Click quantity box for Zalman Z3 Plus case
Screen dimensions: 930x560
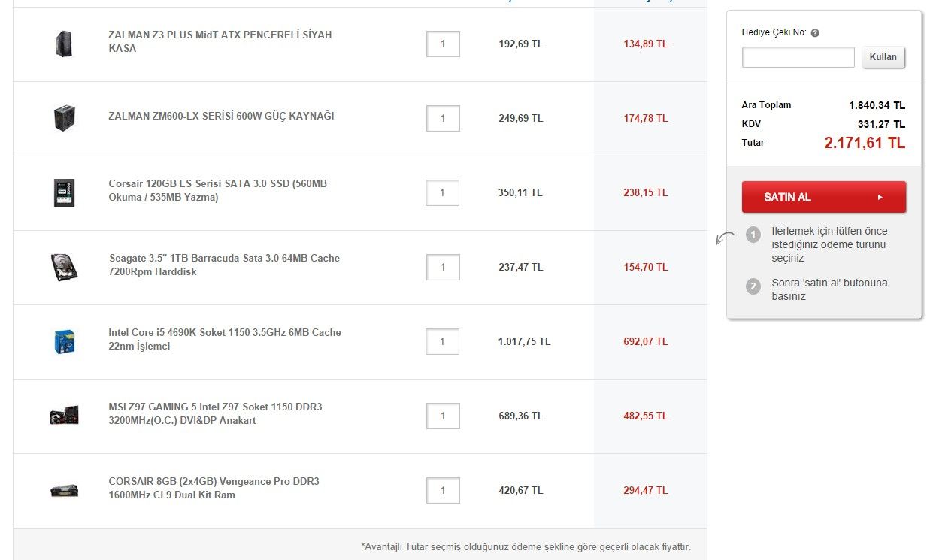tap(443, 44)
